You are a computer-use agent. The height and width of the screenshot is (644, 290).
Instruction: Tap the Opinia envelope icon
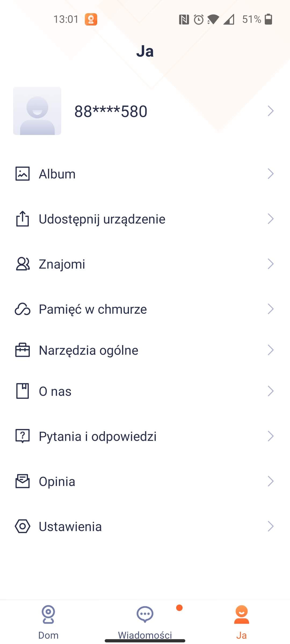click(23, 481)
